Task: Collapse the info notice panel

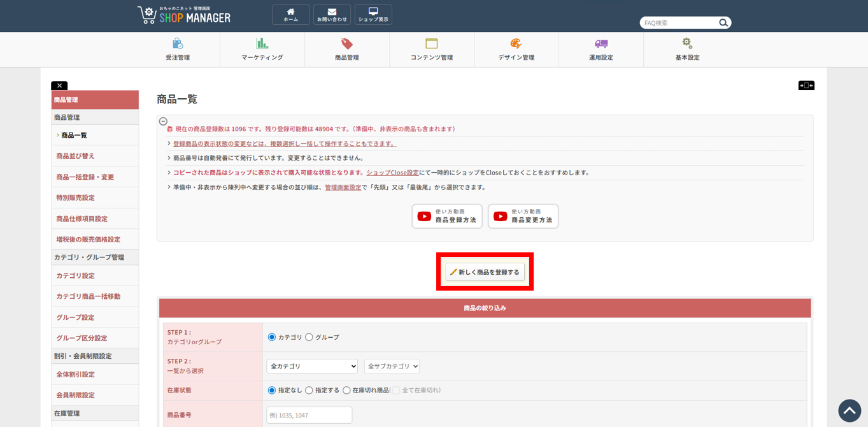Action: coord(163,121)
